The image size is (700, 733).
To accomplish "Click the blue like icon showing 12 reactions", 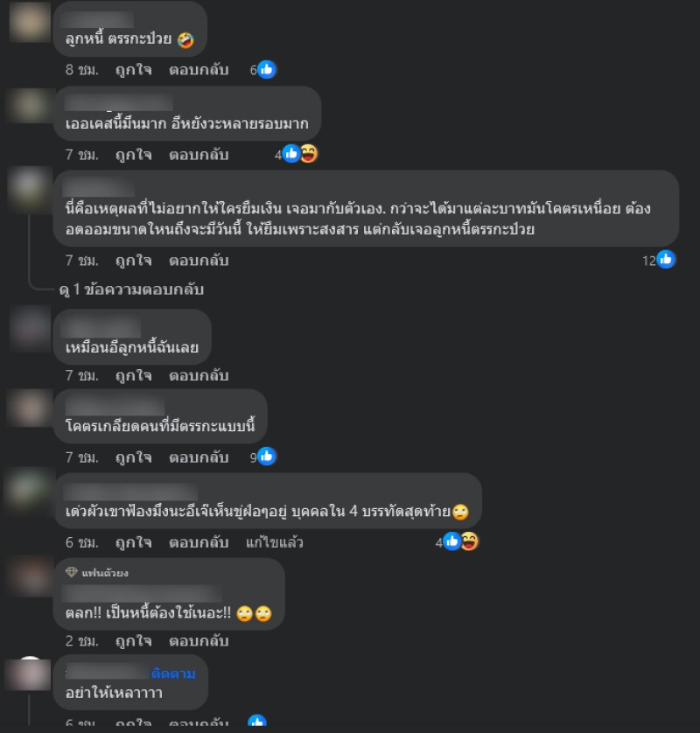I will [x=666, y=260].
